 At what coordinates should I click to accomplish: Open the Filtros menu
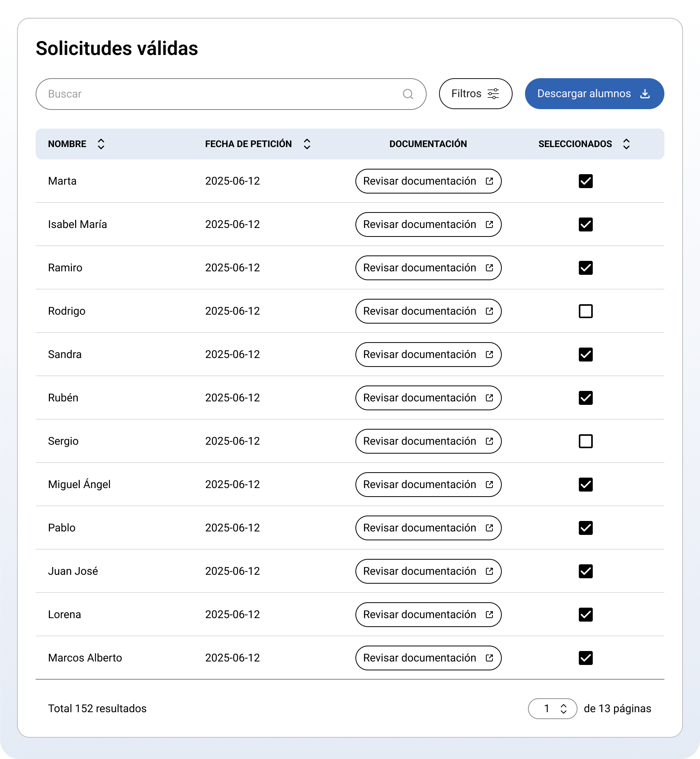(x=475, y=94)
